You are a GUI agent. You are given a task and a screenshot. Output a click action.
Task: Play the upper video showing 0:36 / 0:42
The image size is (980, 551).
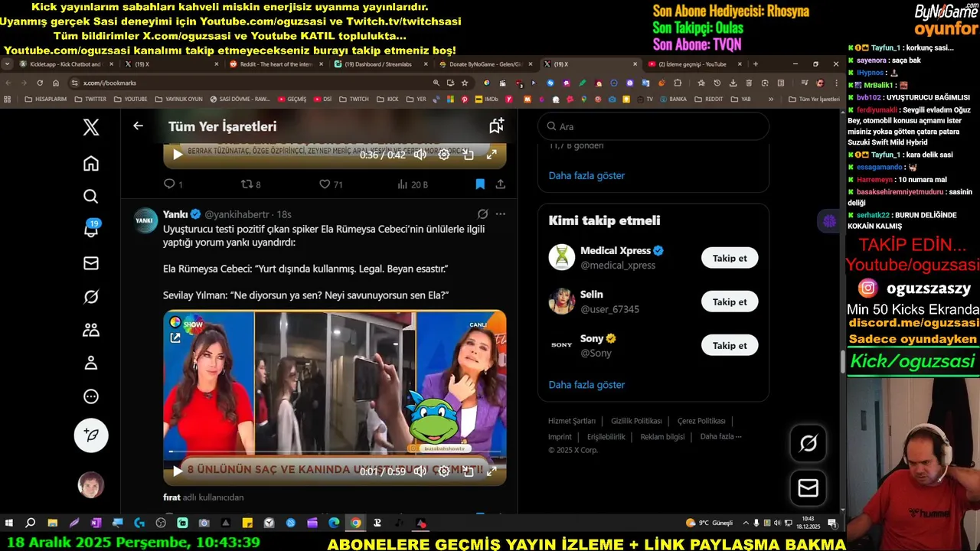point(178,155)
